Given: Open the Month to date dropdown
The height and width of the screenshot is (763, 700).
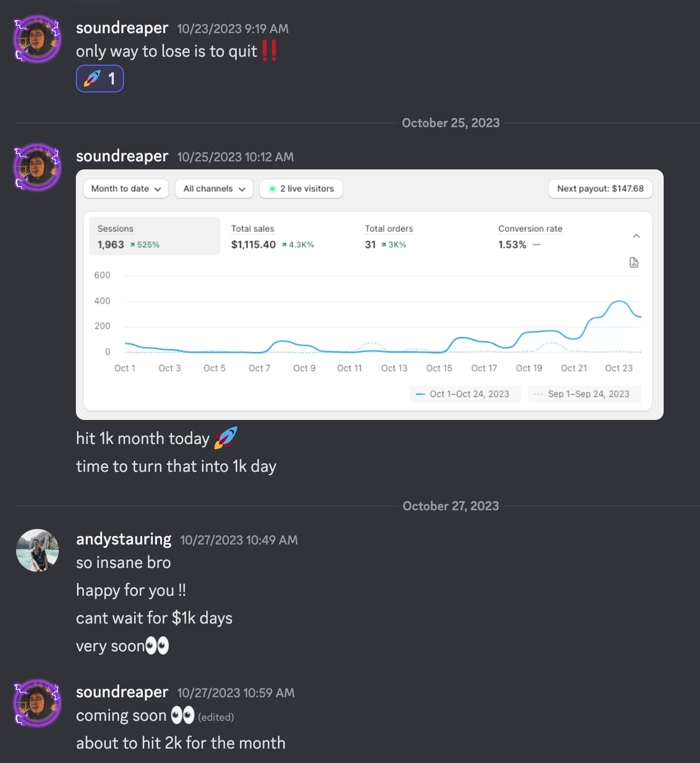Looking at the screenshot, I should 126,189.
